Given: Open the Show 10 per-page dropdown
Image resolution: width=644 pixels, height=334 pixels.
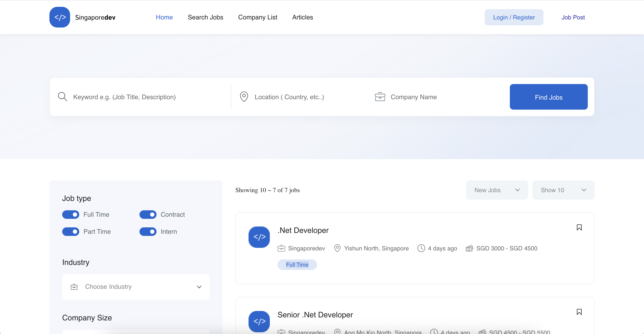Looking at the screenshot, I should click(x=563, y=190).
